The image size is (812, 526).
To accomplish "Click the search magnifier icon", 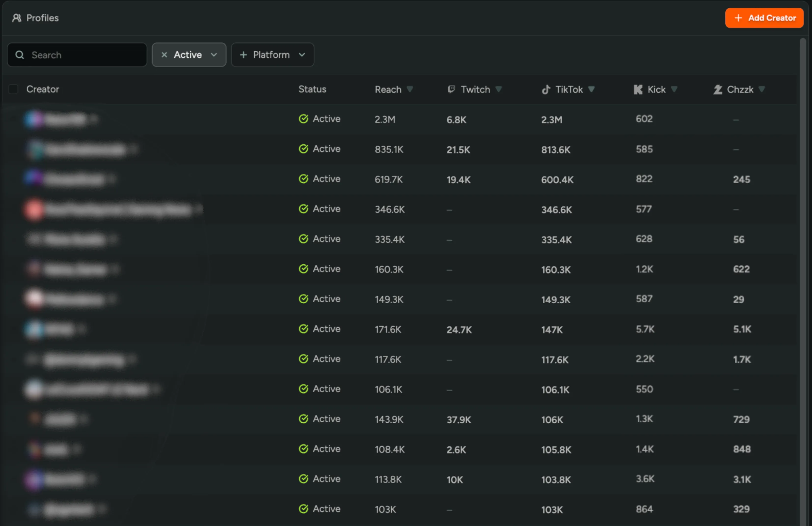I will 19,55.
